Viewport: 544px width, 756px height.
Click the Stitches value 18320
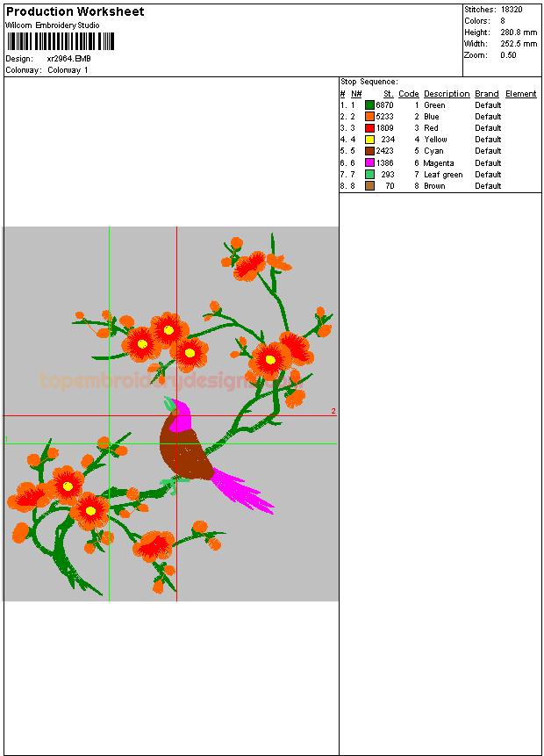[x=512, y=9]
